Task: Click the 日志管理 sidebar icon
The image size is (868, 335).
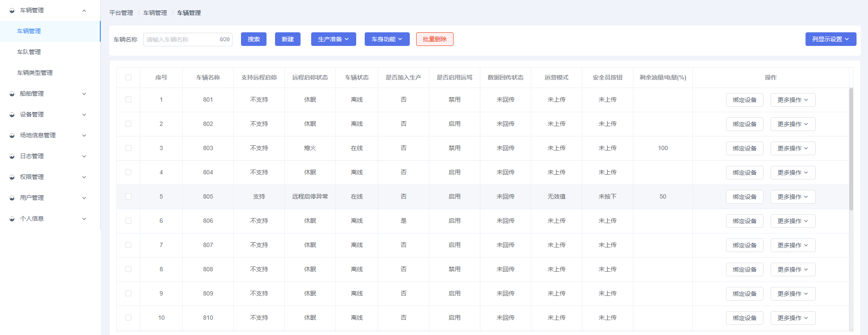Action: coord(12,156)
